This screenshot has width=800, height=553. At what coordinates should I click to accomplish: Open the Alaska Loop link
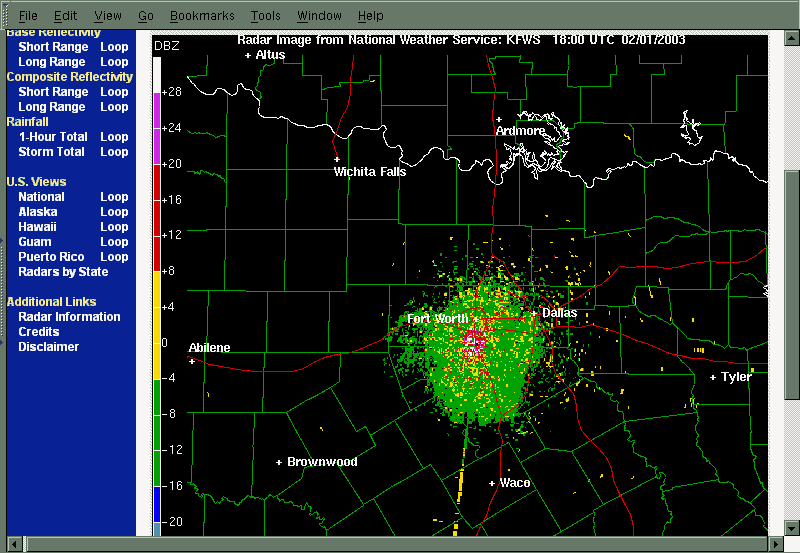pyautogui.click(x=114, y=212)
